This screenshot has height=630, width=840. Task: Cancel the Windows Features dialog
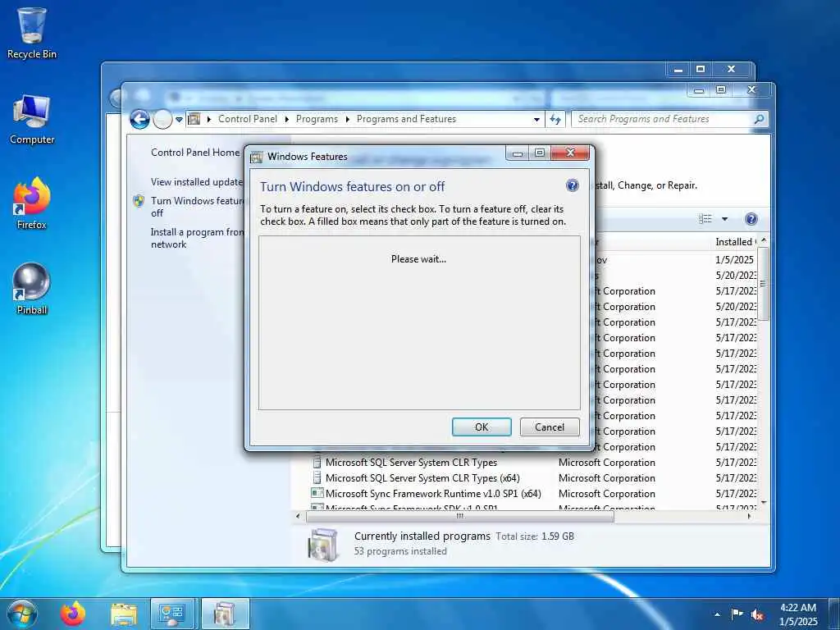click(x=550, y=427)
